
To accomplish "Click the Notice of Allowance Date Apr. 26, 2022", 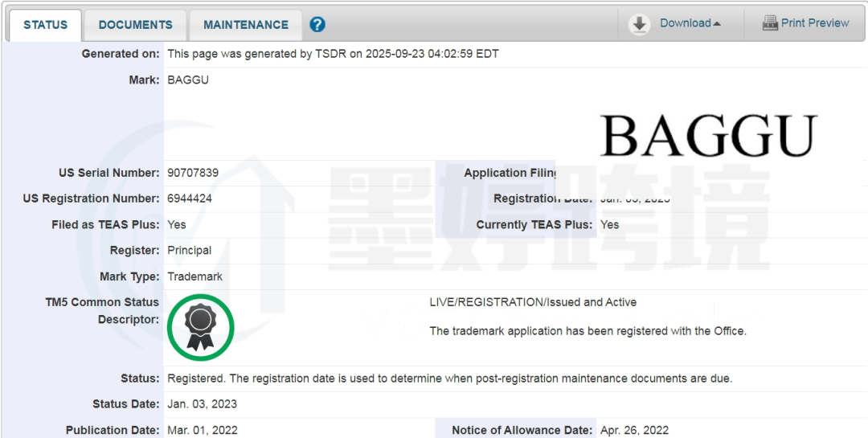I will coord(634,430).
